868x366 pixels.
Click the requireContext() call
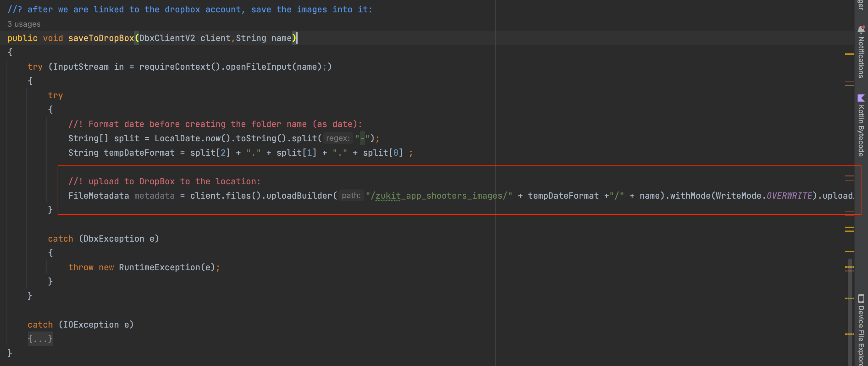(x=180, y=67)
